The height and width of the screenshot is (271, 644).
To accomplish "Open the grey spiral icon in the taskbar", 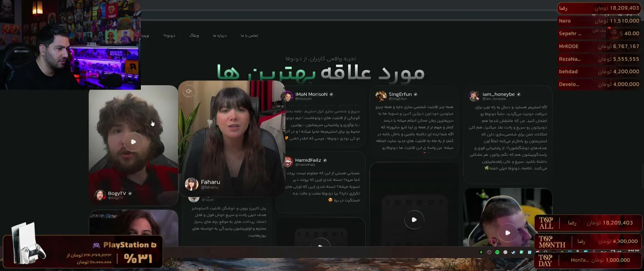I will [505, 252].
